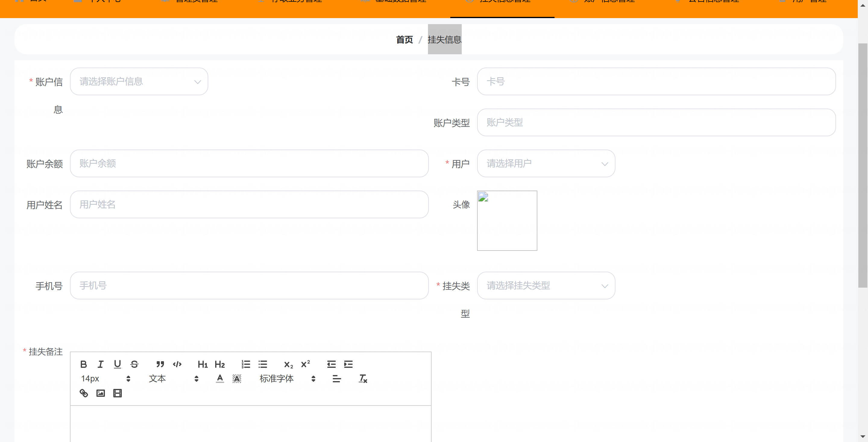This screenshot has height=442, width=868.
Task: Open the 文本 heading style dropdown
Action: (174, 379)
